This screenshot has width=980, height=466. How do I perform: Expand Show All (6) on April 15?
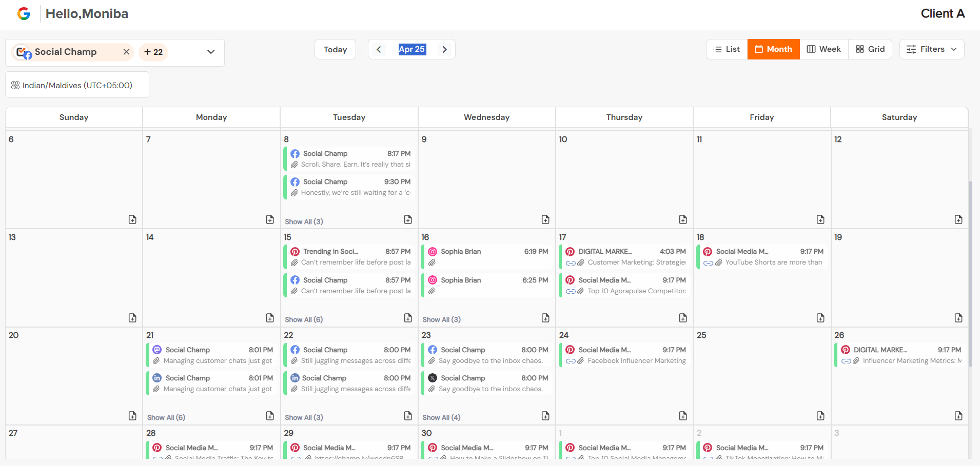click(x=304, y=319)
